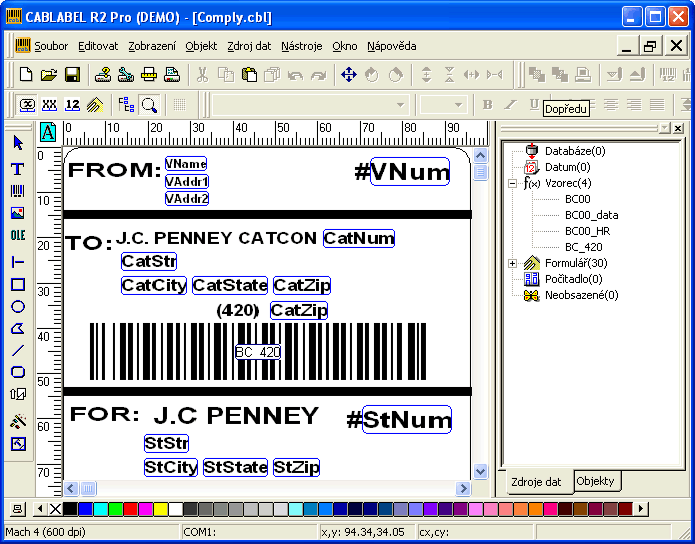Toggle the grid display icon
The image size is (695, 544).
pyautogui.click(x=179, y=105)
